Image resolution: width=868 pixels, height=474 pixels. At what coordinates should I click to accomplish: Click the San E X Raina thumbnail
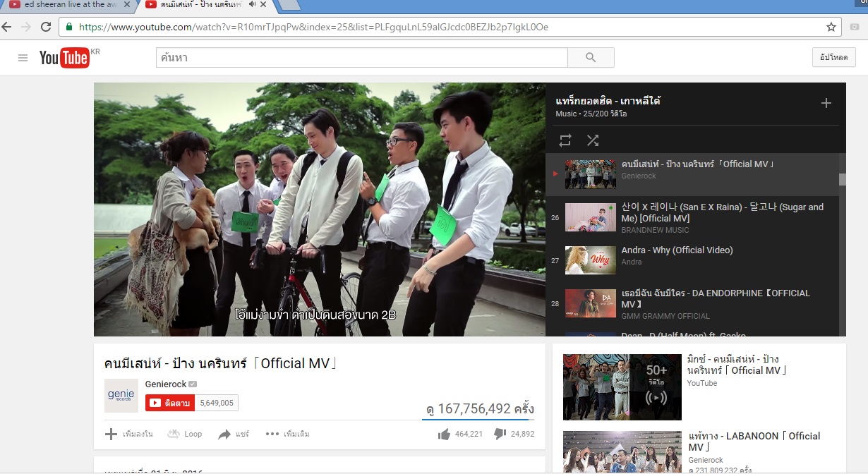591,217
